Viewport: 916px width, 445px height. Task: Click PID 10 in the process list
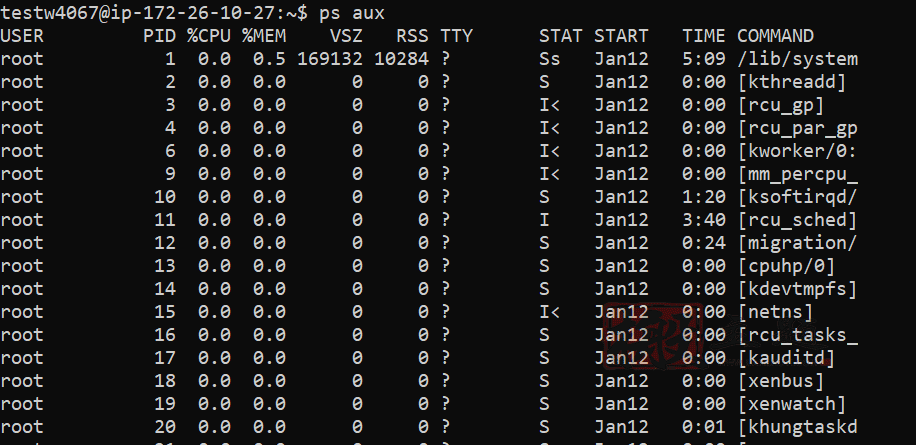165,197
